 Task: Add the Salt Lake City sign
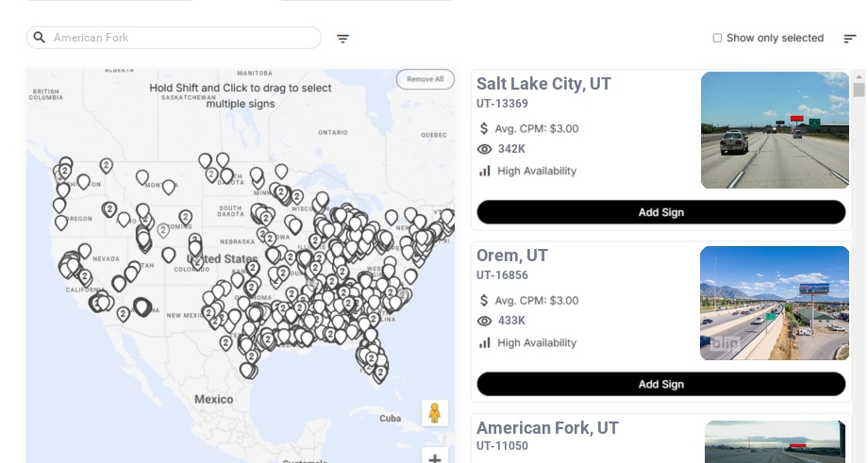click(x=660, y=212)
